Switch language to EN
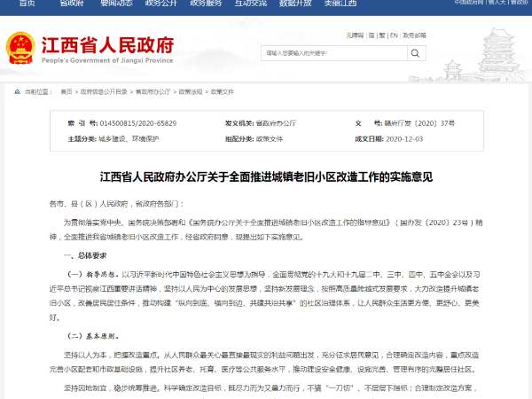The width and height of the screenshot is (532, 399). (x=394, y=35)
